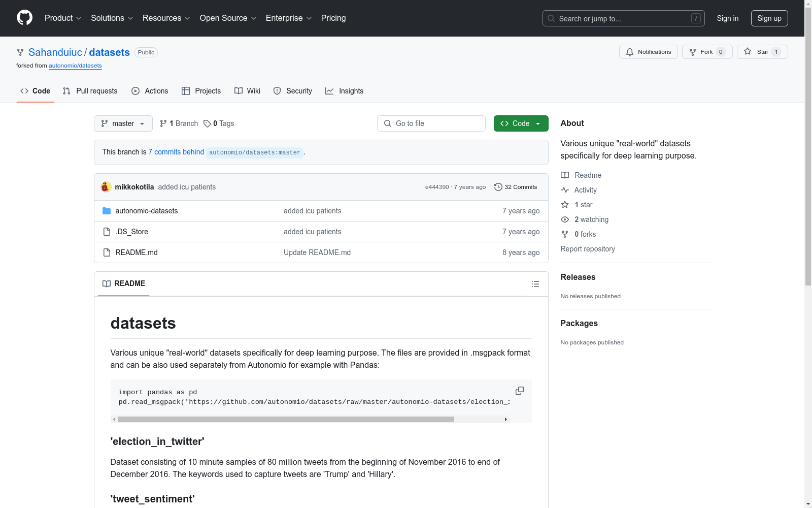Expand the green Code dropdown button
The image size is (812, 508).
tap(521, 123)
